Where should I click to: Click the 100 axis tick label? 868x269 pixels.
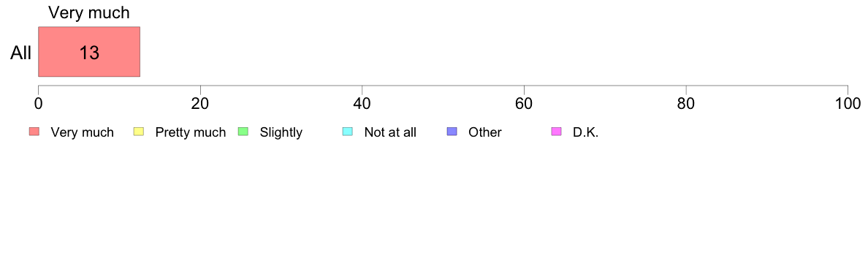(848, 103)
